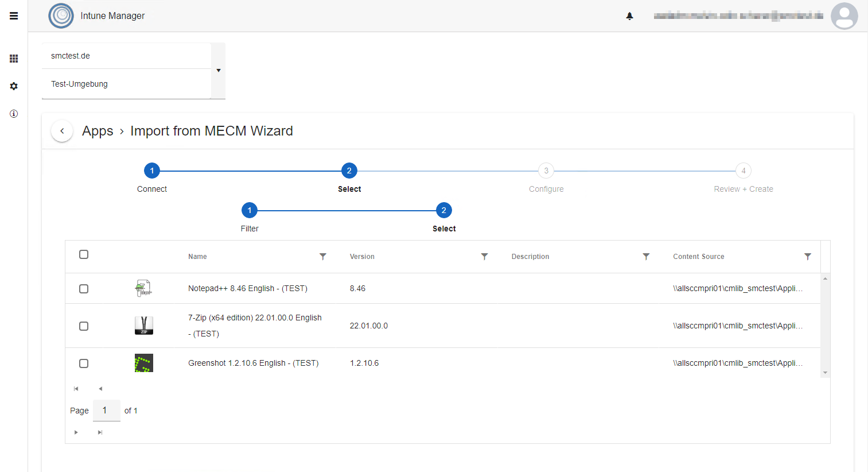The width and height of the screenshot is (868, 472).
Task: Click the Notepad++ app icon
Action: click(x=143, y=288)
